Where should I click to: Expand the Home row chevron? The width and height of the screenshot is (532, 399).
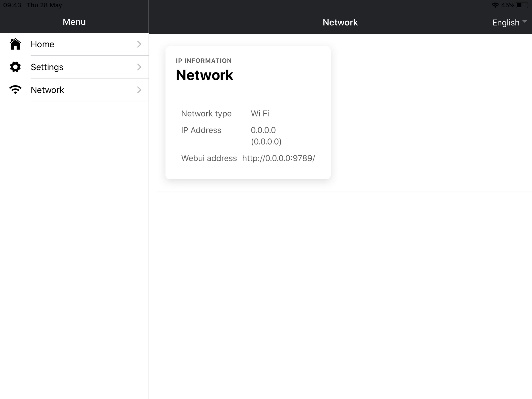pos(139,44)
